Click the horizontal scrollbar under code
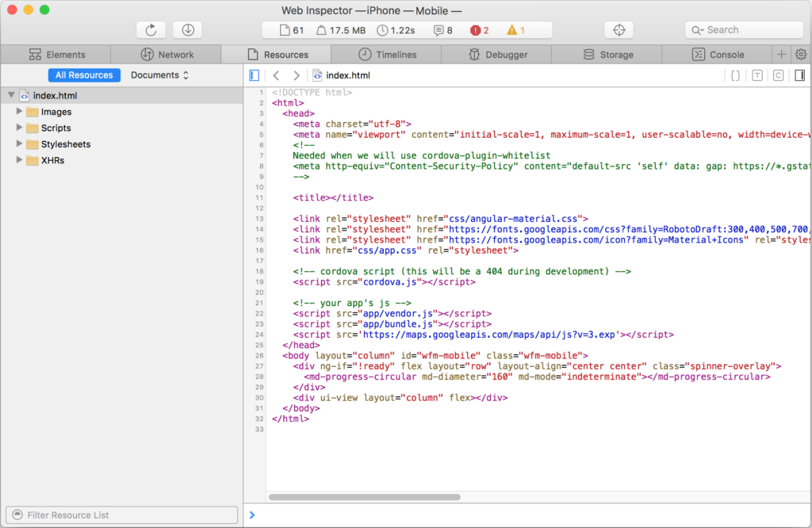 click(365, 497)
